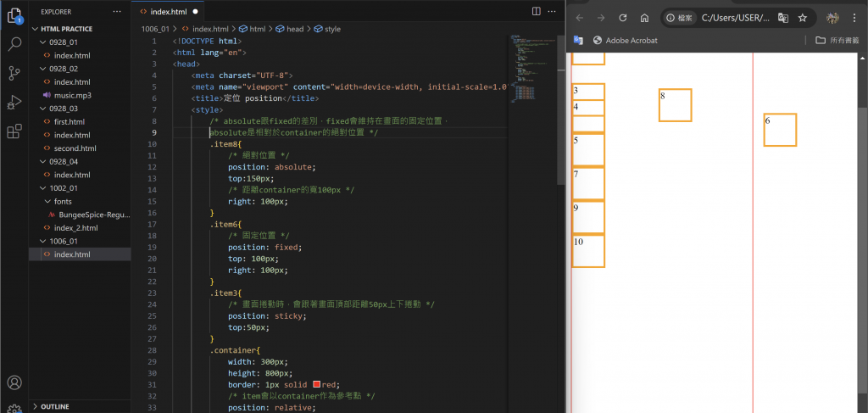Open the Chrome three-dot menu
The height and width of the screenshot is (413, 868).
pos(853,18)
